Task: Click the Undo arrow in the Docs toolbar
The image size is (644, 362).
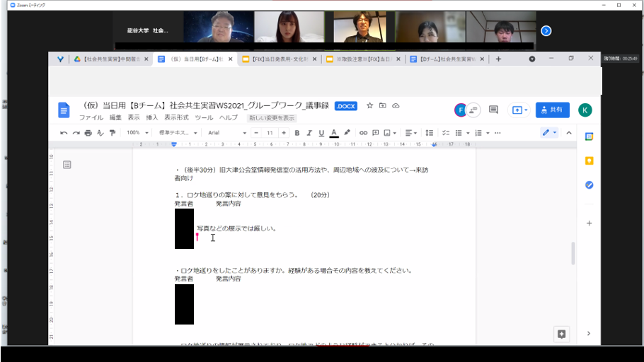Action: tap(64, 133)
